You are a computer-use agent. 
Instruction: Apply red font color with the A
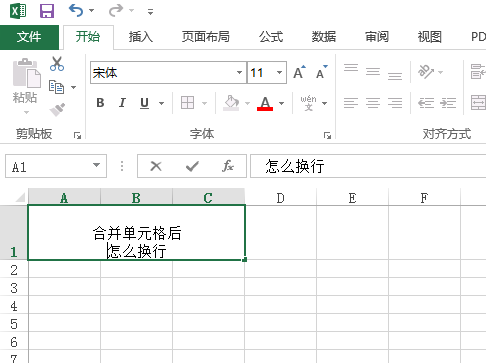pyautogui.click(x=265, y=103)
